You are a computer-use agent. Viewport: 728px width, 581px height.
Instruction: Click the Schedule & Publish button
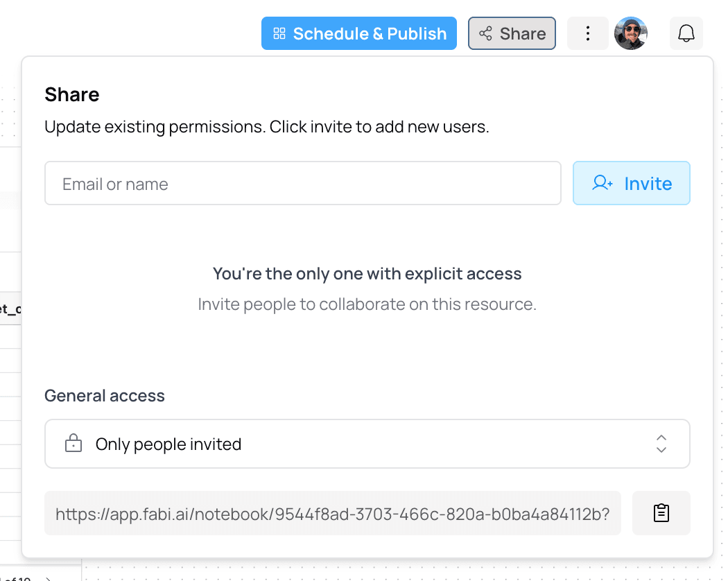358,33
